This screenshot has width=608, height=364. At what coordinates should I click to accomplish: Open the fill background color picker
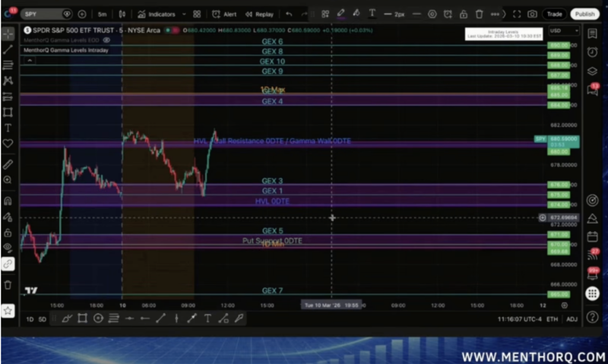[356, 14]
